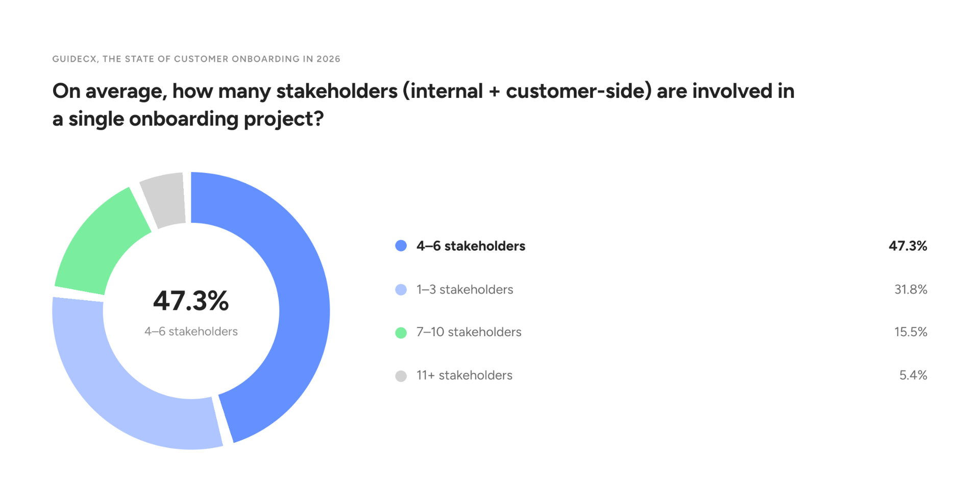
Task: Click the blue 4–6 stakeholders legend dot
Action: (x=401, y=246)
